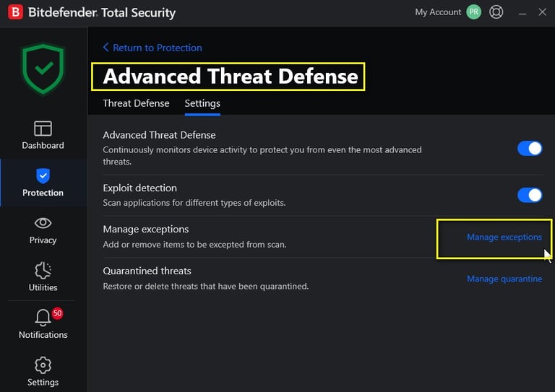The width and height of the screenshot is (555, 392).
Task: Select the Settings tab
Action: point(202,103)
